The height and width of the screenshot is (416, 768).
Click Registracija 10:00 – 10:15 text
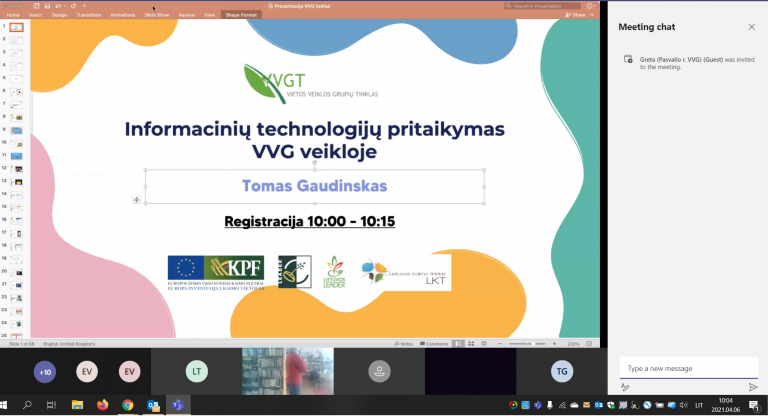pyautogui.click(x=310, y=221)
